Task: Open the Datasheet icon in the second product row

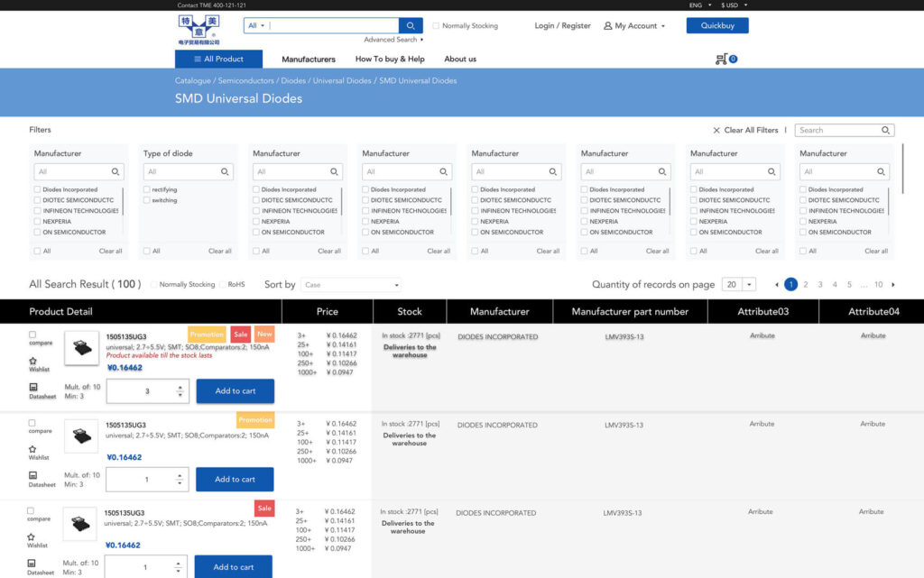Action: pos(33,475)
